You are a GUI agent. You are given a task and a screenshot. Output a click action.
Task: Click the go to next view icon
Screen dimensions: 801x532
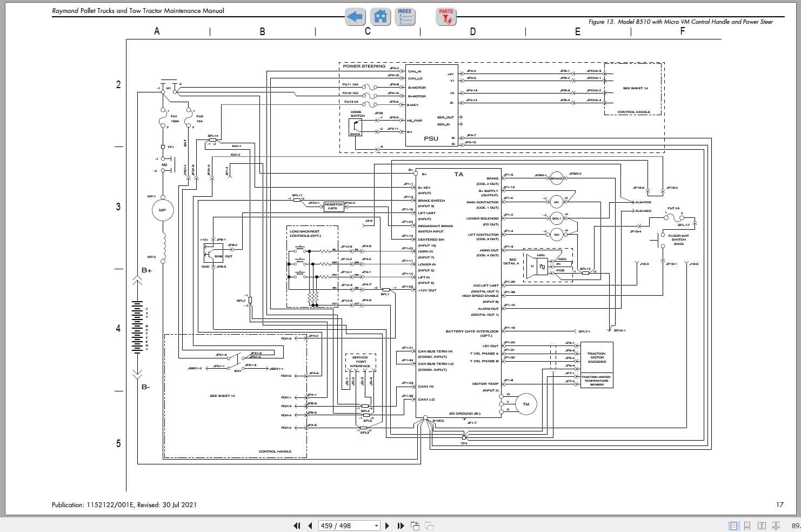click(429, 526)
